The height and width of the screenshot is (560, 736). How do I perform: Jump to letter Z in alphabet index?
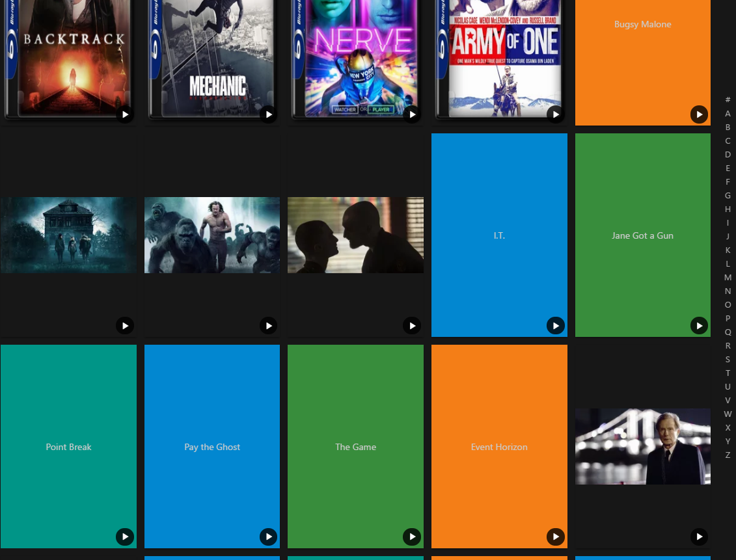[728, 455]
